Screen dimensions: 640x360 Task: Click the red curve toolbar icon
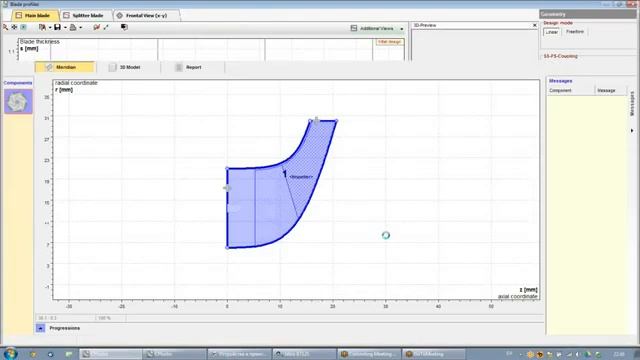pyautogui.click(x=97, y=27)
